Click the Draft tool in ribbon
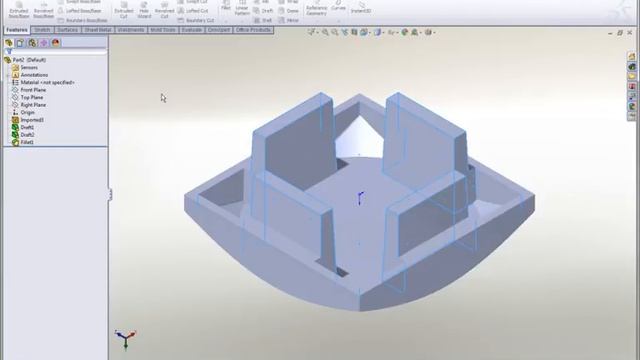Viewport: 640px width, 360px height. pyautogui.click(x=263, y=11)
